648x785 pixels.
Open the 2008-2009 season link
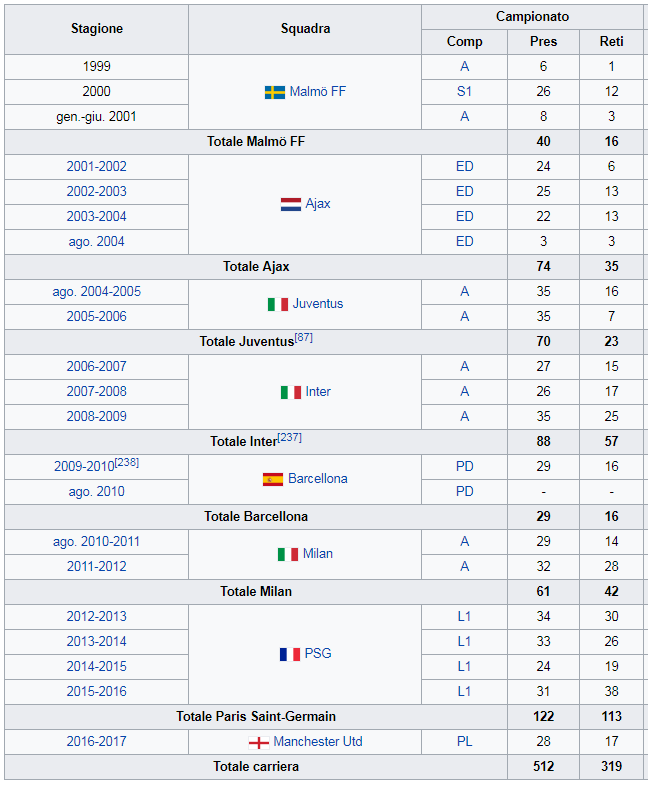coord(97,417)
